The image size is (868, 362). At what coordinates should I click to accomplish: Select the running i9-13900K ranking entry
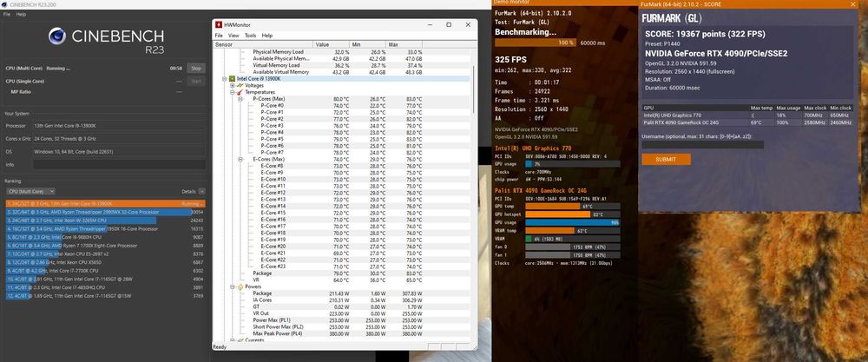(x=105, y=204)
